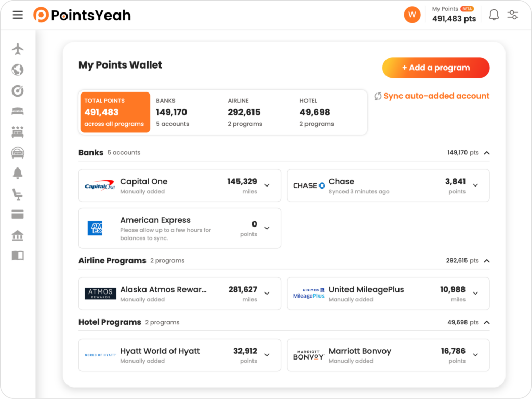Screen dimensions: 532x399
Task: Click the Marriott Bonvoy logo
Action: coord(309,355)
